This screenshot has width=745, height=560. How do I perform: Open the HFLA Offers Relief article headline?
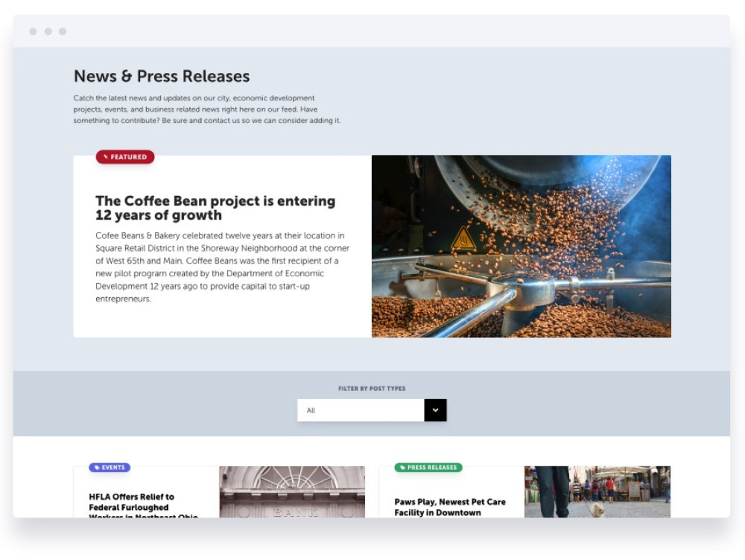tap(132, 502)
